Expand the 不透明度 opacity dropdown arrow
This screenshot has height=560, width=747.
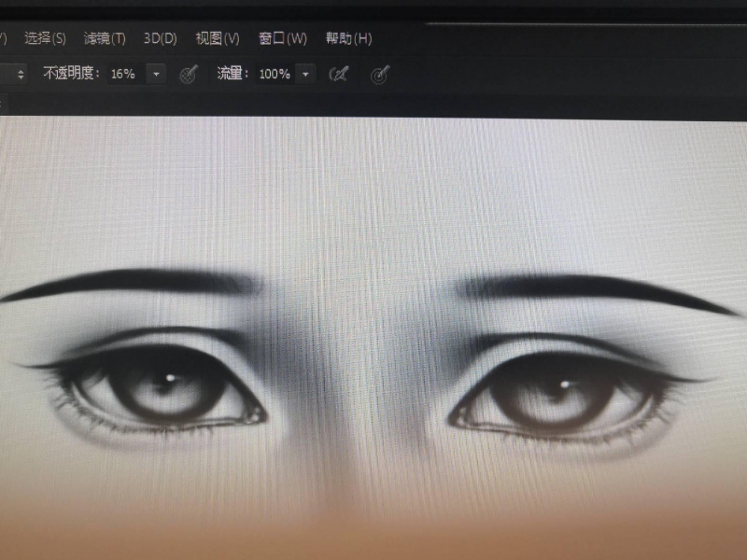[156, 75]
